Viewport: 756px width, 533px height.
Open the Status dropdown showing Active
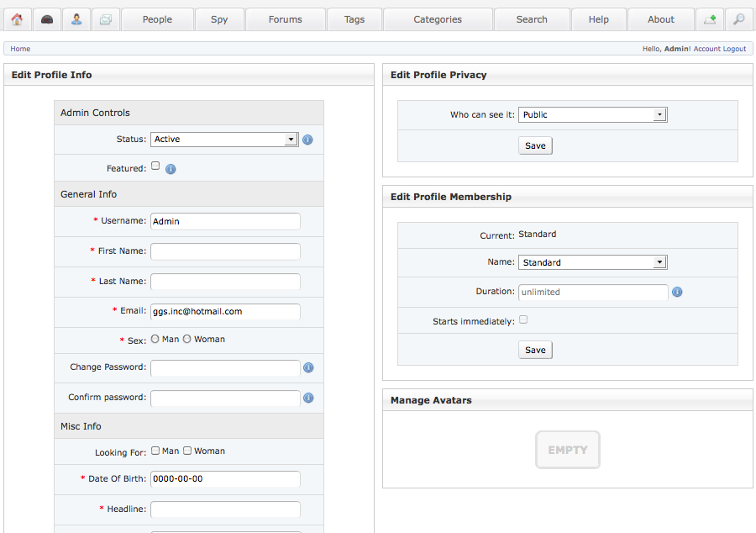pos(224,140)
